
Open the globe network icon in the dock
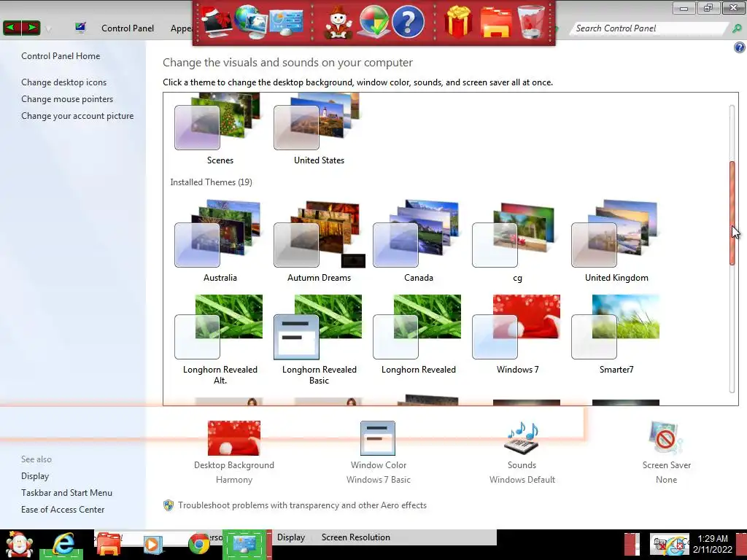pyautogui.click(x=252, y=21)
